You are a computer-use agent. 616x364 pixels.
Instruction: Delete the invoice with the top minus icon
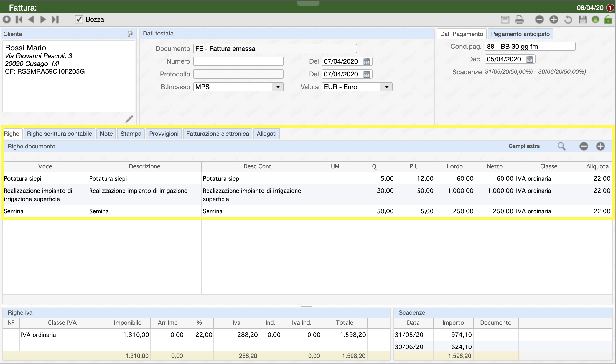539,19
